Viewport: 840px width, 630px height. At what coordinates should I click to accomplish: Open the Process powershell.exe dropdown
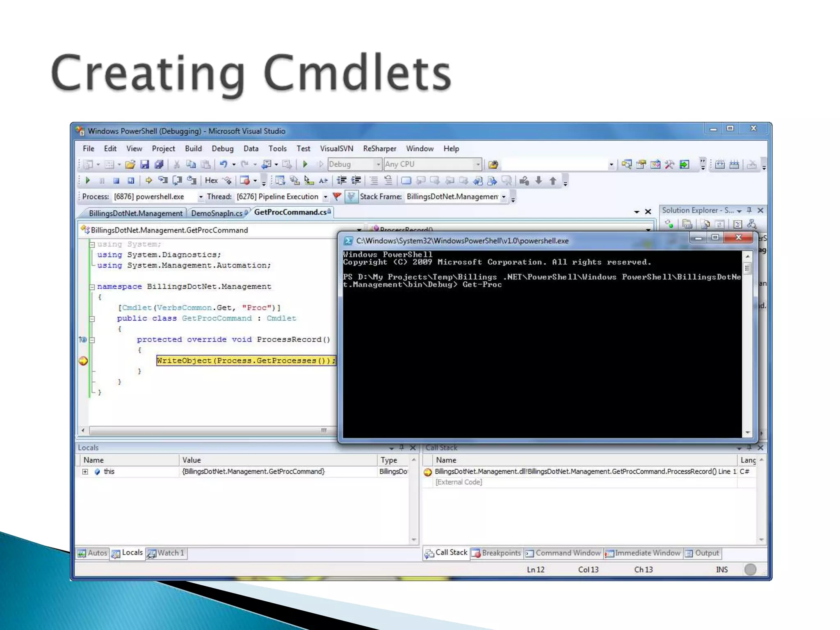(x=201, y=197)
